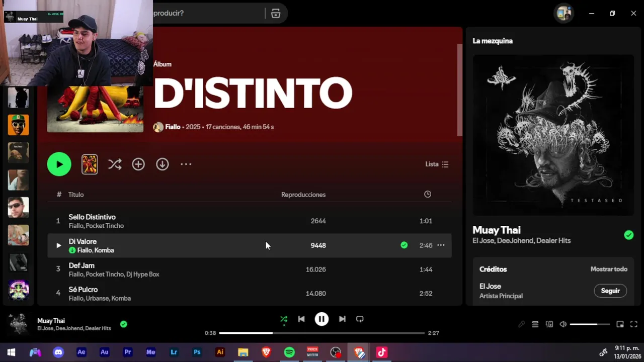Seek within the song progress bar

[x=322, y=333]
